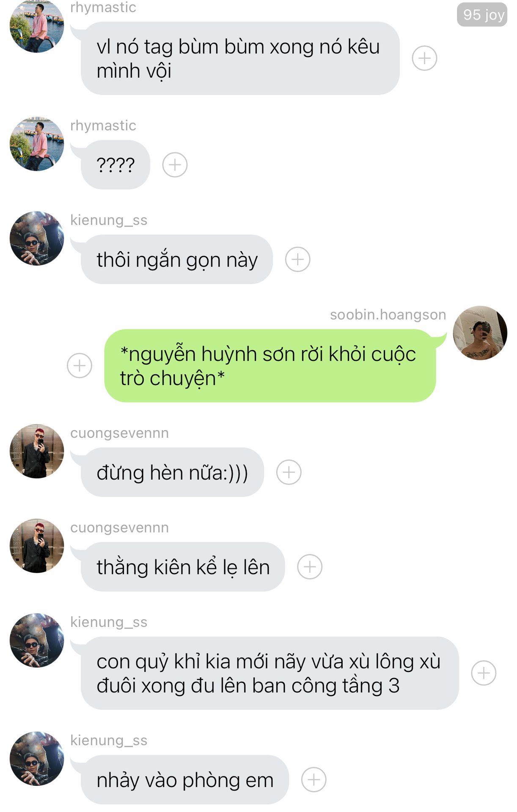Tap plus icon left of green soobin message
517x812 pixels.
pos(80,365)
